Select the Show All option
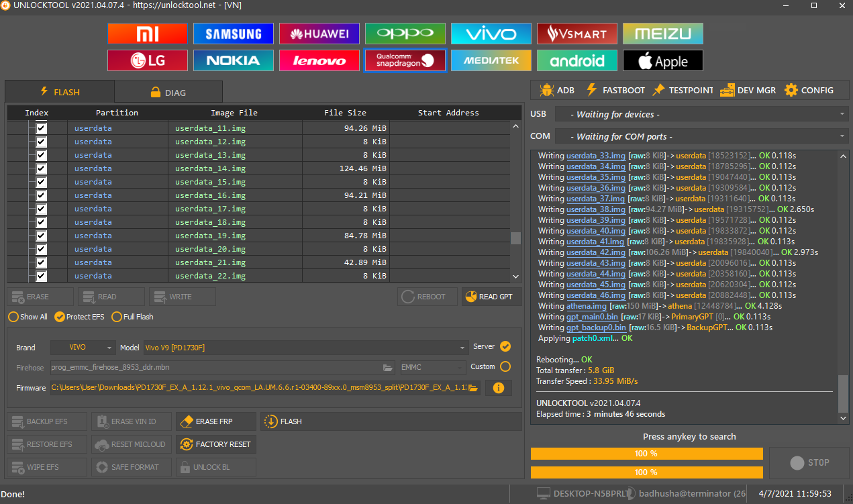The width and height of the screenshot is (853, 504). coord(28,317)
